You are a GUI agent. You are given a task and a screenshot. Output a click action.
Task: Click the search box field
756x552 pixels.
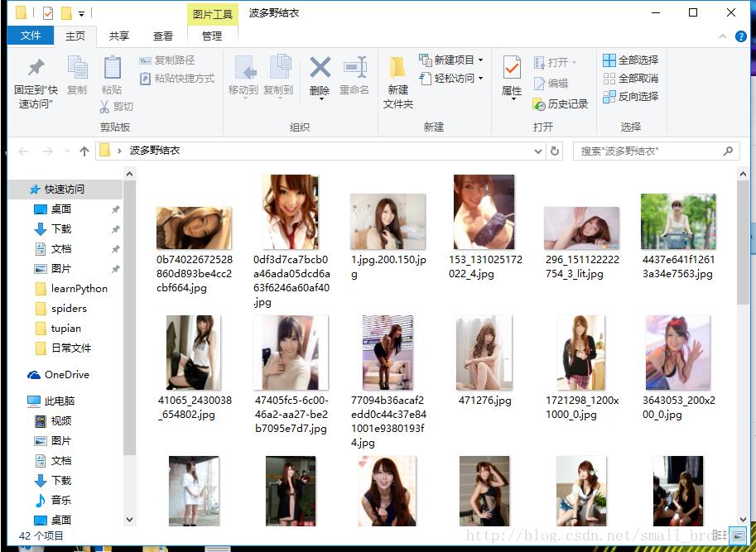(656, 151)
